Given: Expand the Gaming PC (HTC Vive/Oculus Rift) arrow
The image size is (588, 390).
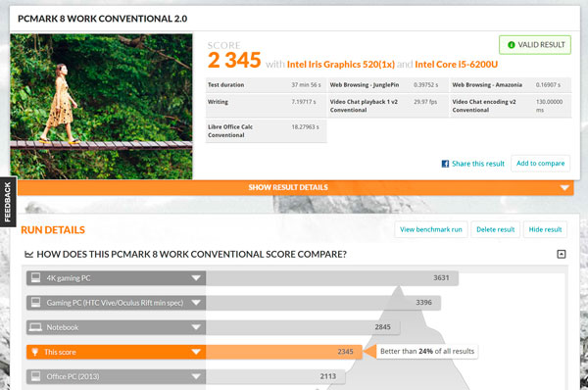Looking at the screenshot, I should 196,303.
